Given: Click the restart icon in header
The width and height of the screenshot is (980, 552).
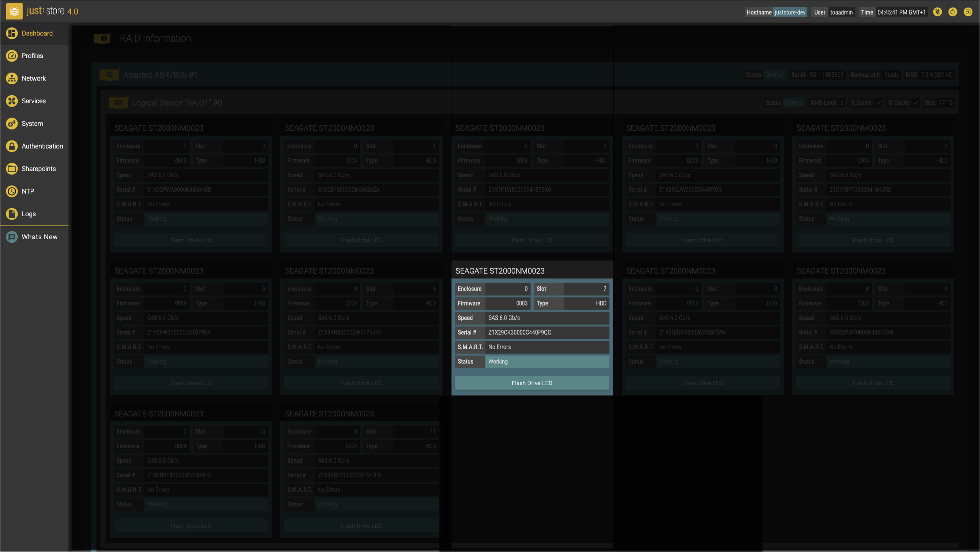Looking at the screenshot, I should [953, 12].
